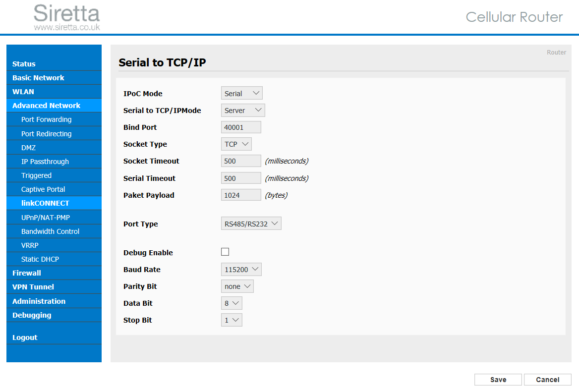The image size is (579, 392).
Task: Click the Router breadcrumb text
Action: [x=557, y=53]
